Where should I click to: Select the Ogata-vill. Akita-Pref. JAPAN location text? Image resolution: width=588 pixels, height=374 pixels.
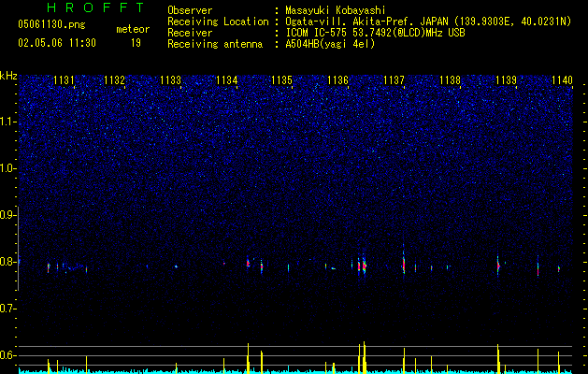428,22
